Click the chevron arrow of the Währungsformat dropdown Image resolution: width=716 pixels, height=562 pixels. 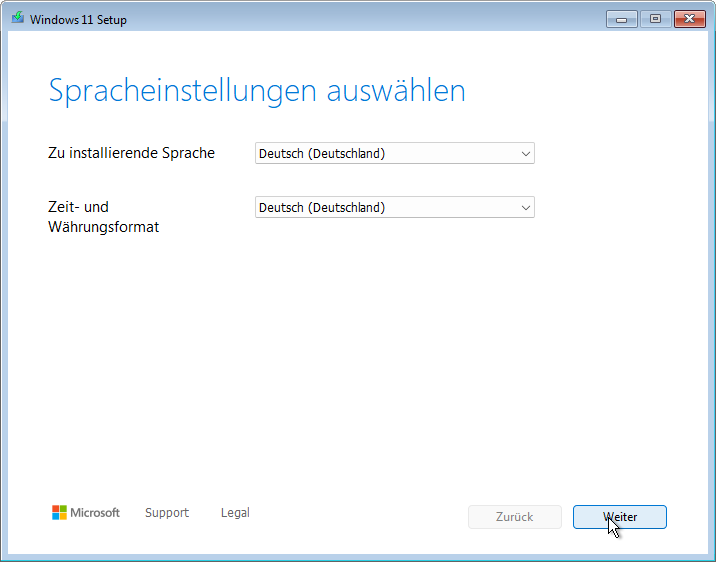(x=526, y=208)
